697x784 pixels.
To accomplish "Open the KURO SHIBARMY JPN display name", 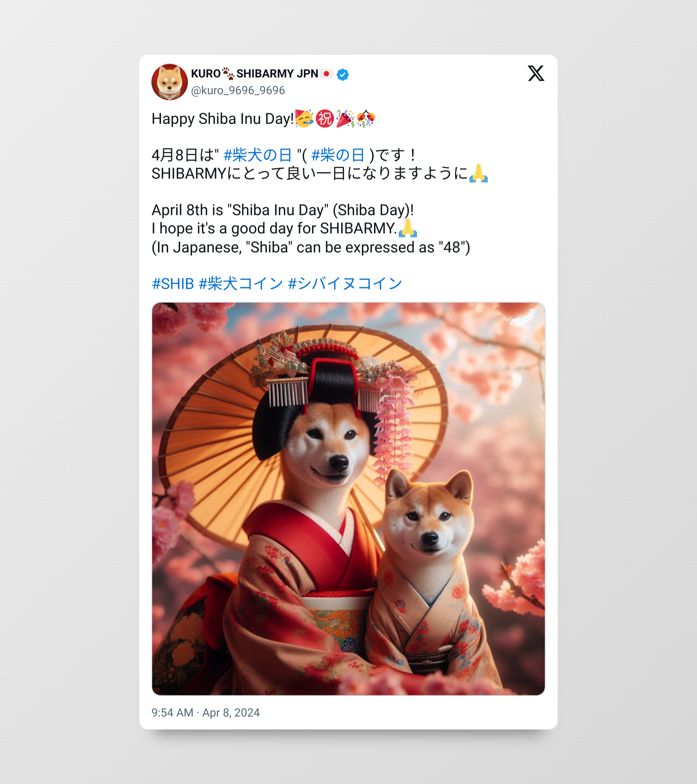I will pos(255,74).
